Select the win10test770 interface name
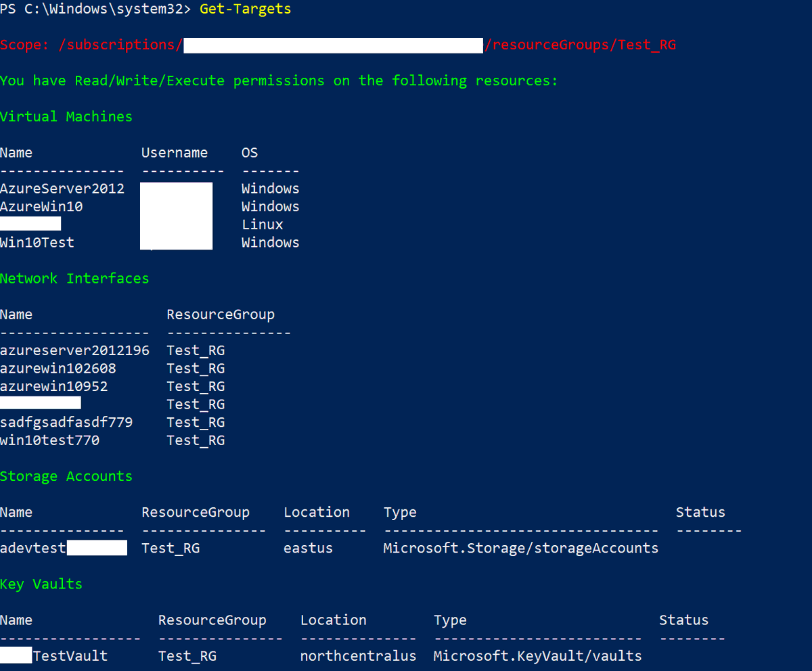This screenshot has width=812, height=671. (49, 440)
